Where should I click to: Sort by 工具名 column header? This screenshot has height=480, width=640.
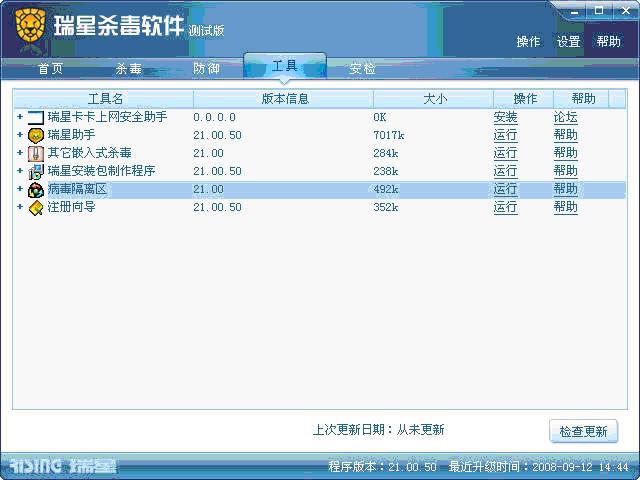click(x=104, y=99)
